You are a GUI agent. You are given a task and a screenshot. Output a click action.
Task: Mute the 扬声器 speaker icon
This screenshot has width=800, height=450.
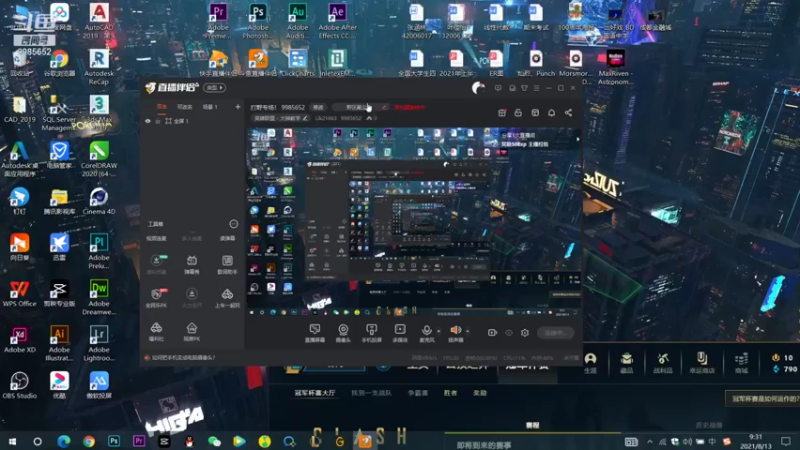point(455,330)
